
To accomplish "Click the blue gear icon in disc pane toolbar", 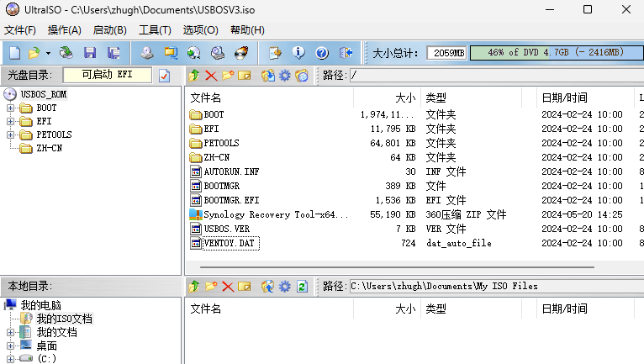I will pyautogui.click(x=285, y=76).
